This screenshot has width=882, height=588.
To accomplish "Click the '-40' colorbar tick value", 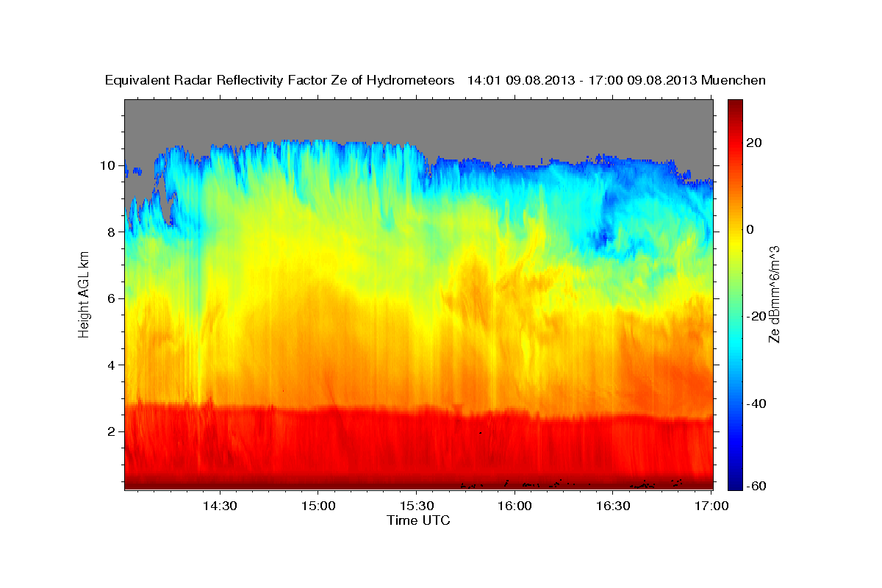I will tap(756, 404).
